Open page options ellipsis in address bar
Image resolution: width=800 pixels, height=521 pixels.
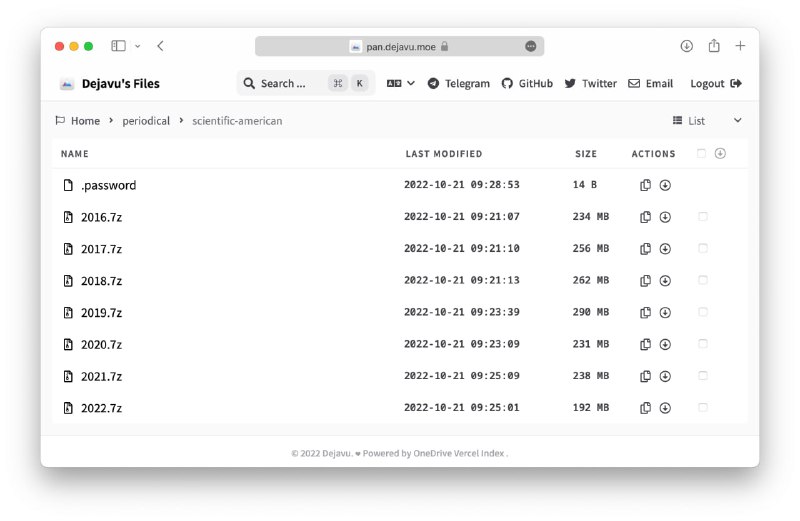[531, 46]
